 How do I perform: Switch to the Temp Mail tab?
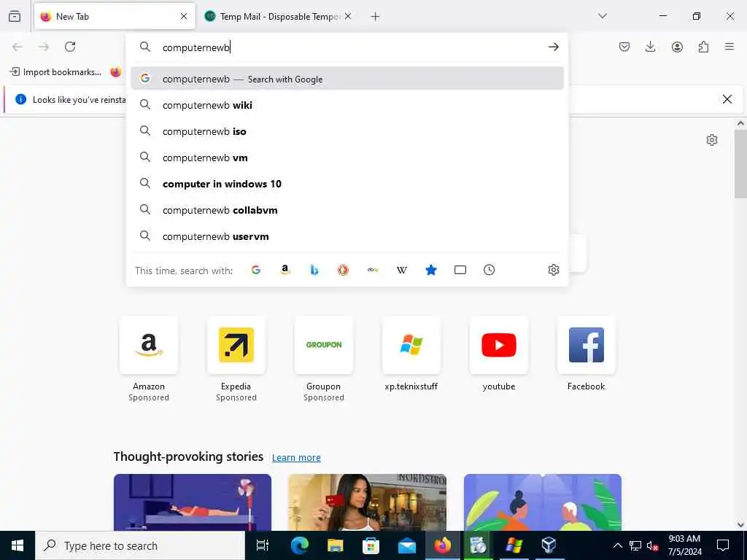click(x=277, y=16)
